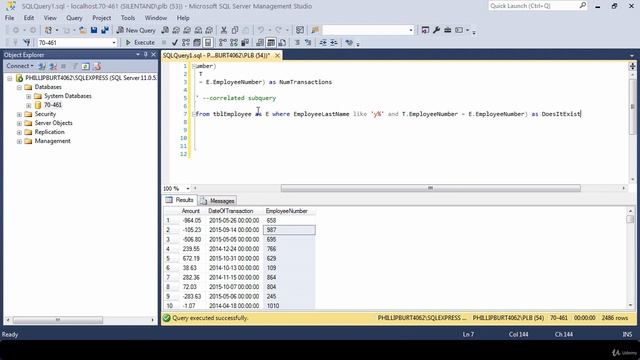This screenshot has width=640, height=360.
Task: Click Display Estimated Execution Plan icon
Action: pyautogui.click(x=186, y=42)
